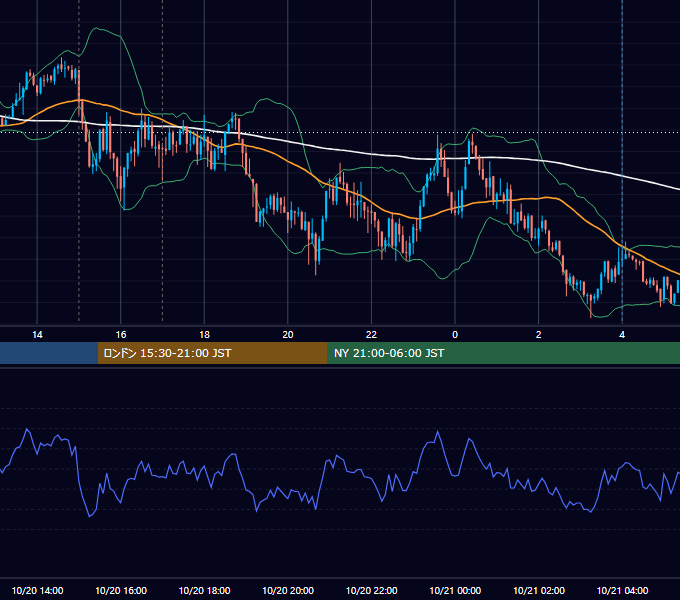Click hour label 16 on price chart
Image resolution: width=680 pixels, height=600 pixels.
(121, 335)
